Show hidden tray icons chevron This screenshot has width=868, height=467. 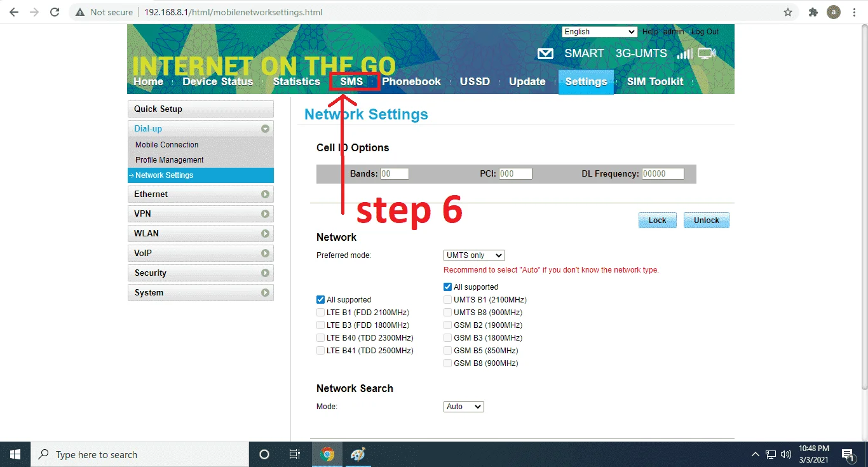755,454
